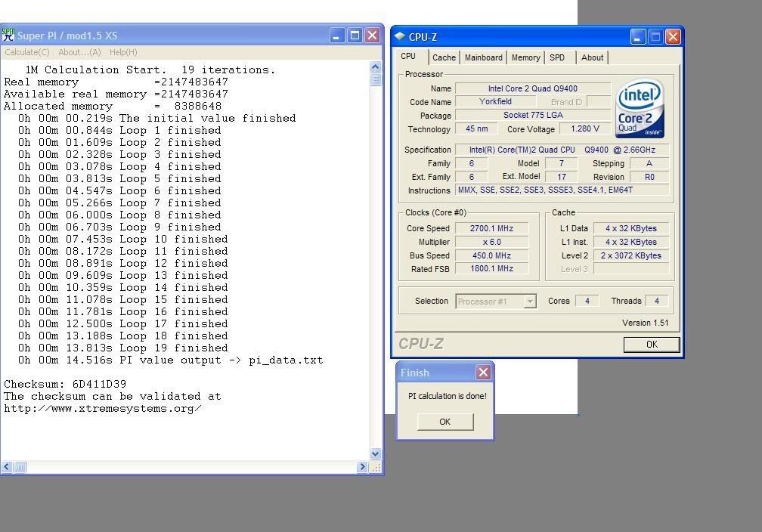The image size is (762, 532).
Task: Open the Calculate(C) menu in Super PI
Action: tap(27, 52)
